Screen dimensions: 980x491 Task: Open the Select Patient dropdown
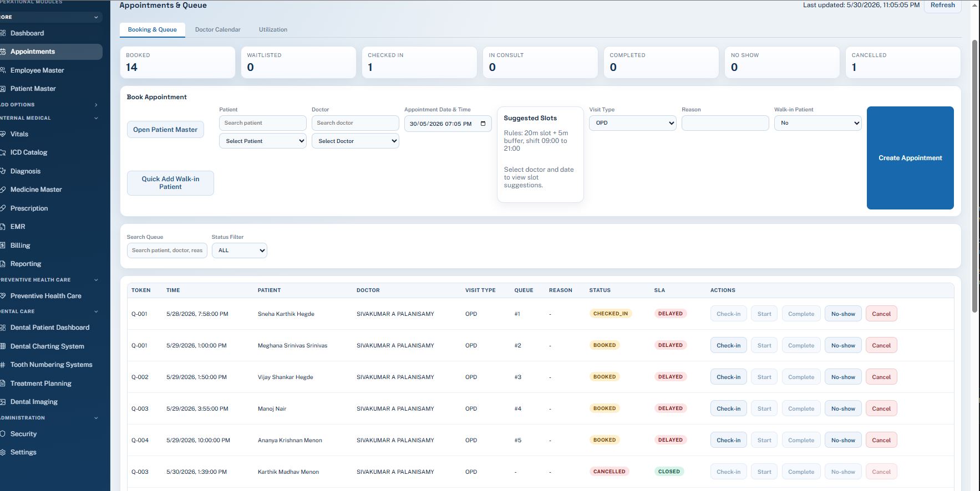click(263, 141)
